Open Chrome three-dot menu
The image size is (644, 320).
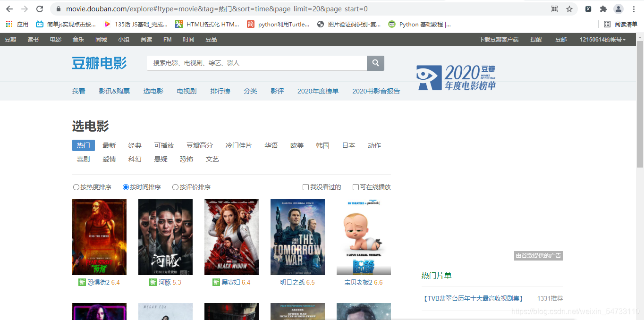634,9
